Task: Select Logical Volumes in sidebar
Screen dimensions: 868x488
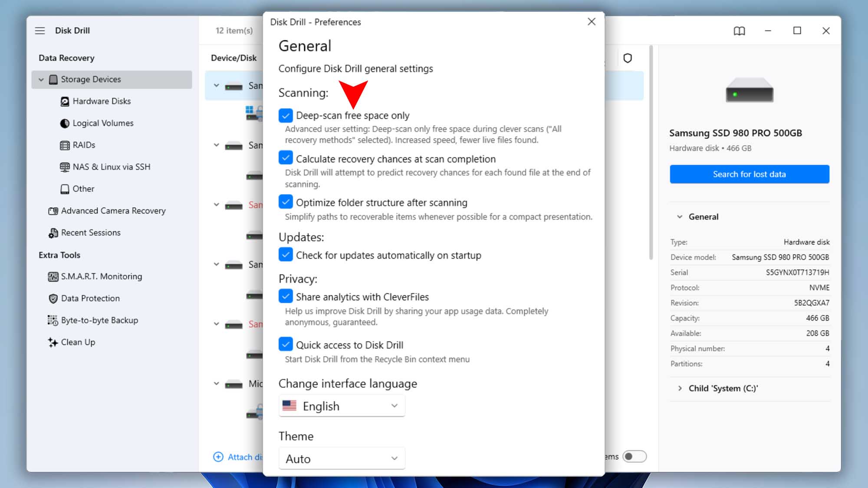Action: [x=103, y=123]
